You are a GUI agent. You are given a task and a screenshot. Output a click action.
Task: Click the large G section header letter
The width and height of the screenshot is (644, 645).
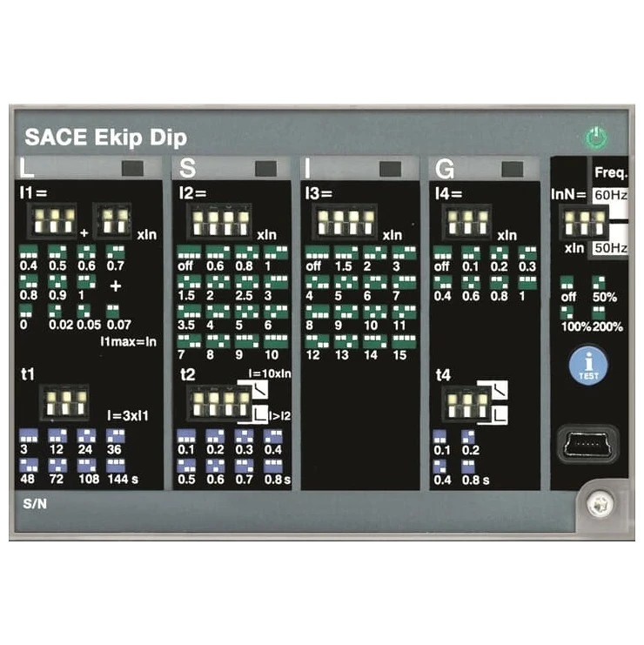click(445, 169)
